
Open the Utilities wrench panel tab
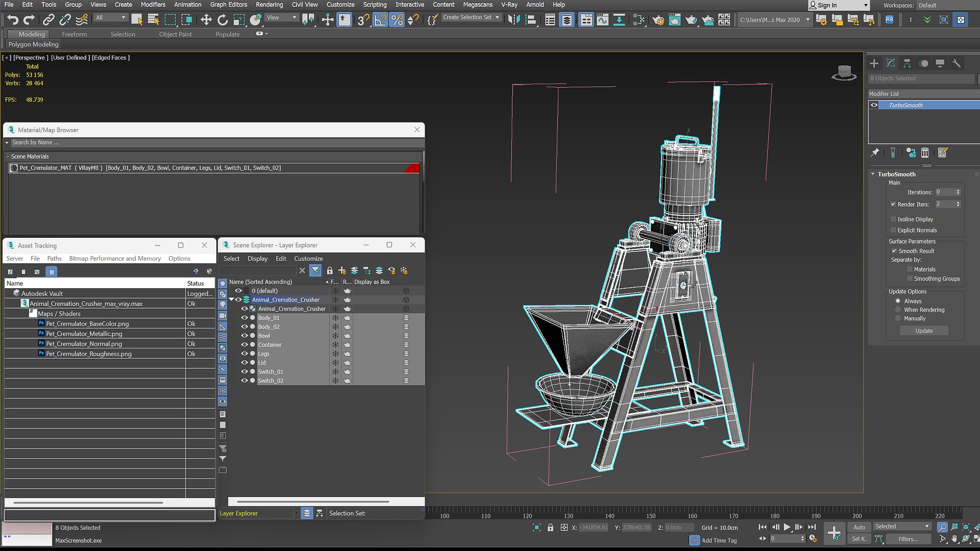[x=957, y=63]
